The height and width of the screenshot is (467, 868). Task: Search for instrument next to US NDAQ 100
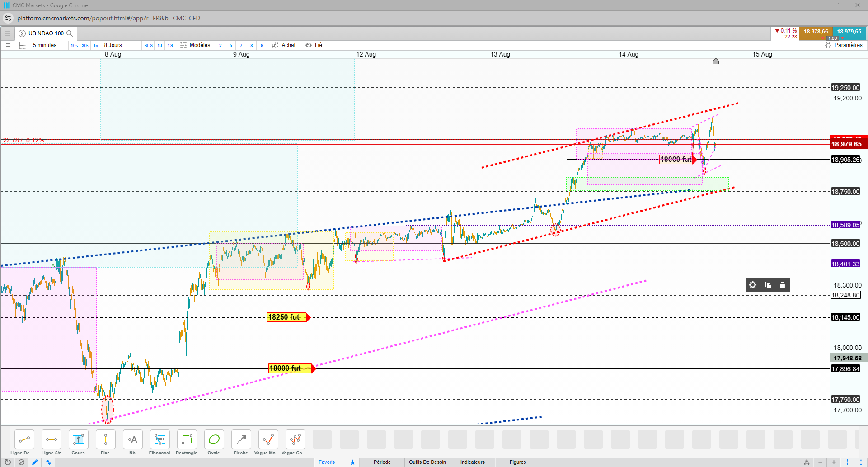coord(70,33)
